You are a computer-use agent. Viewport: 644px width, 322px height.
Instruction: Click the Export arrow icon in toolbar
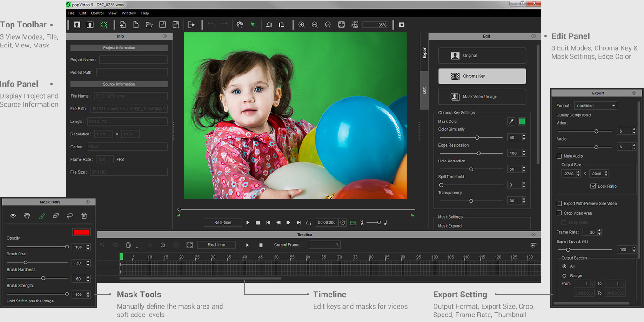pyautogui.click(x=191, y=25)
